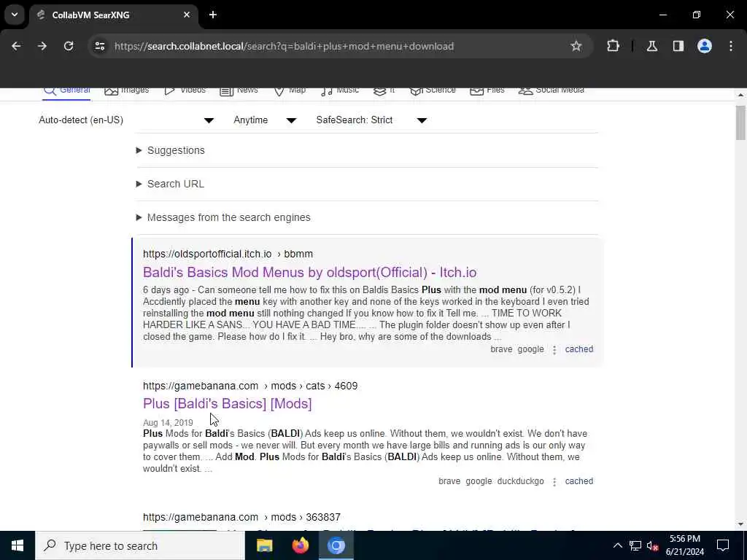This screenshot has width=747, height=560.
Task: Open the notification center icon
Action: [723, 545]
